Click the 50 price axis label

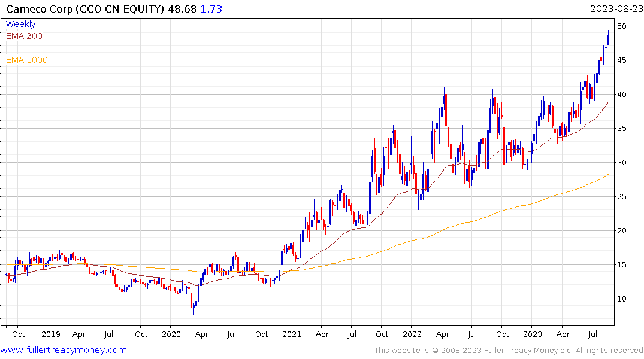coord(622,26)
